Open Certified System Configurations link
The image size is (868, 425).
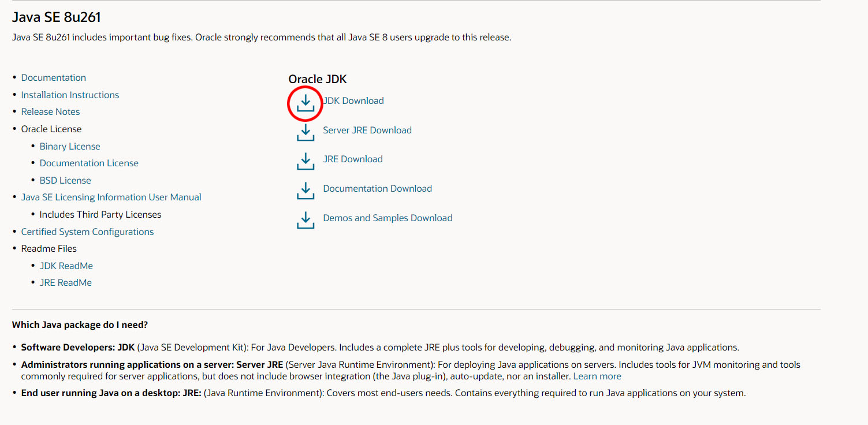point(87,232)
